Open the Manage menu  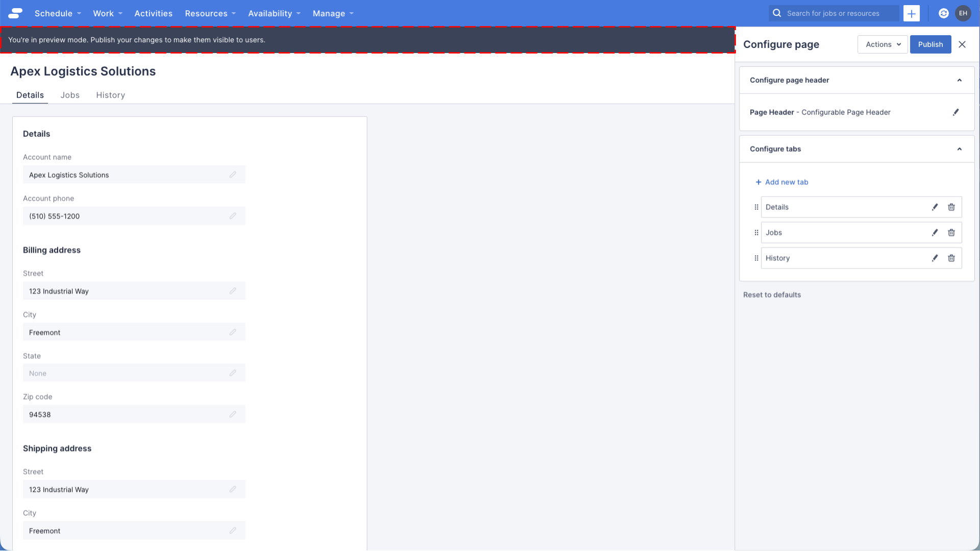(x=329, y=13)
